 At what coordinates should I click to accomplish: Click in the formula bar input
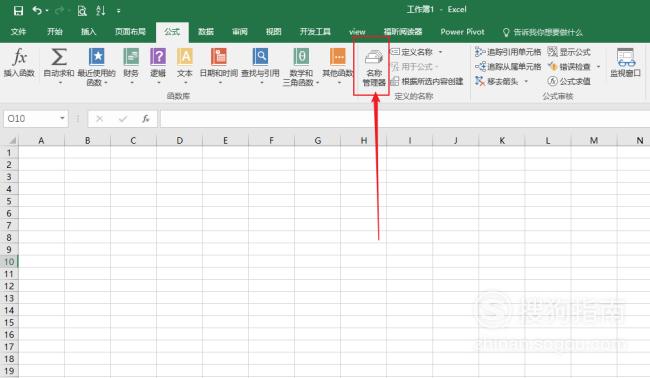[x=404, y=119]
